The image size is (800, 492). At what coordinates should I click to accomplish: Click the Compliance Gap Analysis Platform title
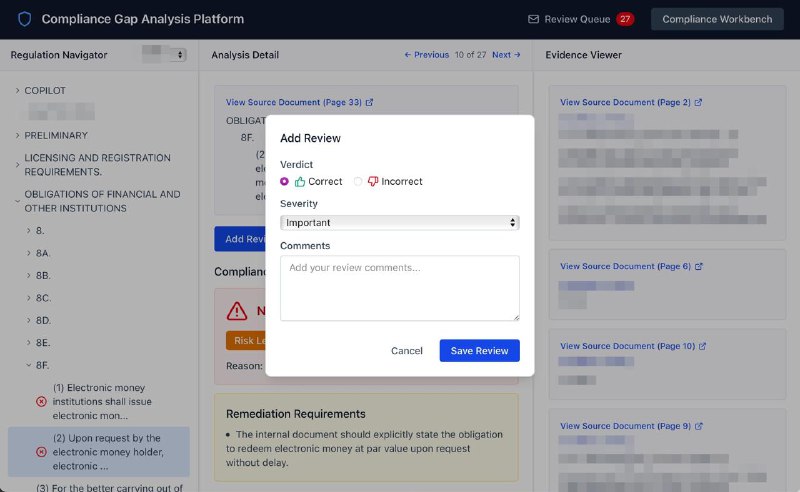pyautogui.click(x=143, y=19)
